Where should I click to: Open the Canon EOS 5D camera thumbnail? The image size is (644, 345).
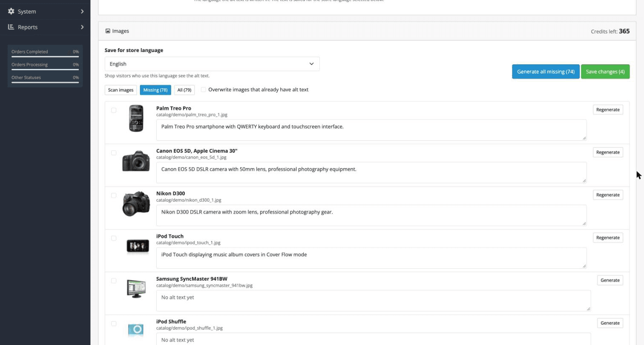(136, 161)
